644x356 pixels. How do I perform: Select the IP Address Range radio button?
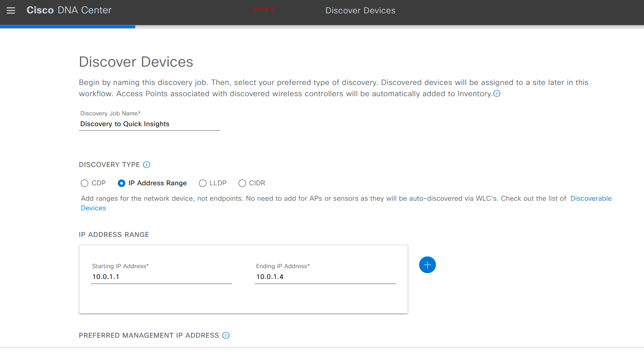pyautogui.click(x=122, y=183)
